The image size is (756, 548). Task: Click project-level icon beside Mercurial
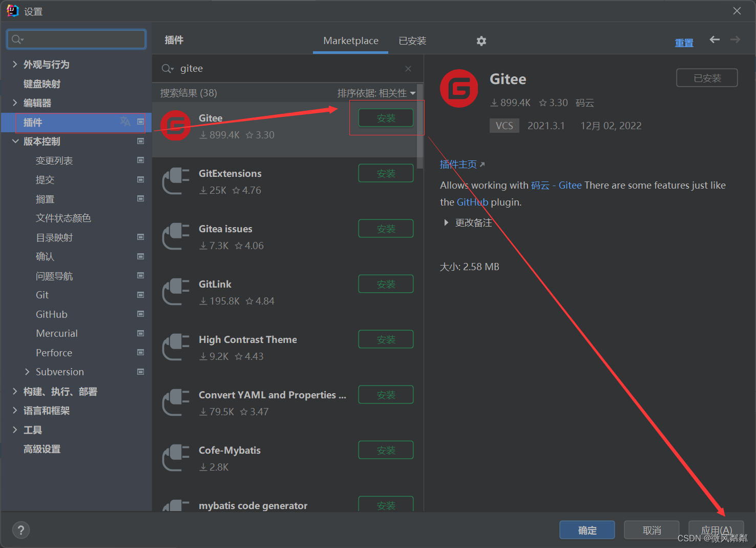(x=141, y=333)
